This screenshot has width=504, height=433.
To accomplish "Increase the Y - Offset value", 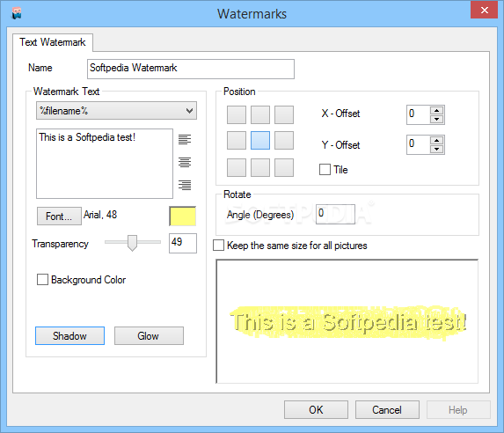I will click(x=436, y=141).
